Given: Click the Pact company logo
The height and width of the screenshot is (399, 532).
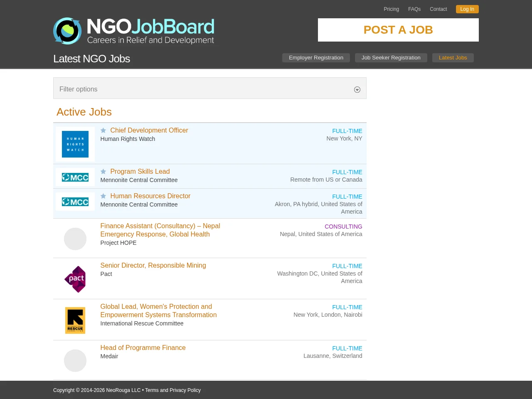Looking at the screenshot, I should 75,279.
